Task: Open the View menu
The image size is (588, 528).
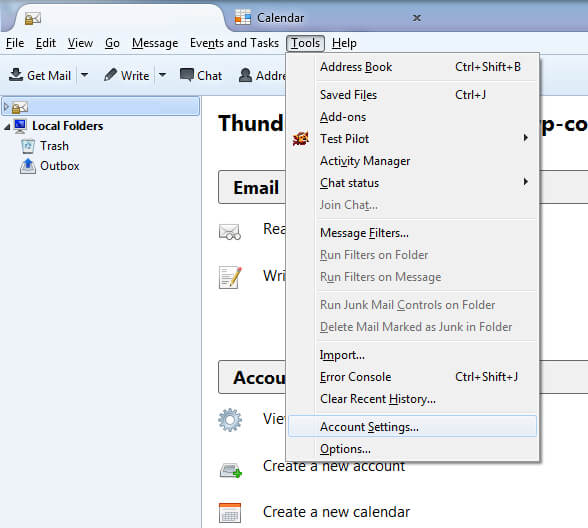Action: pyautogui.click(x=80, y=43)
